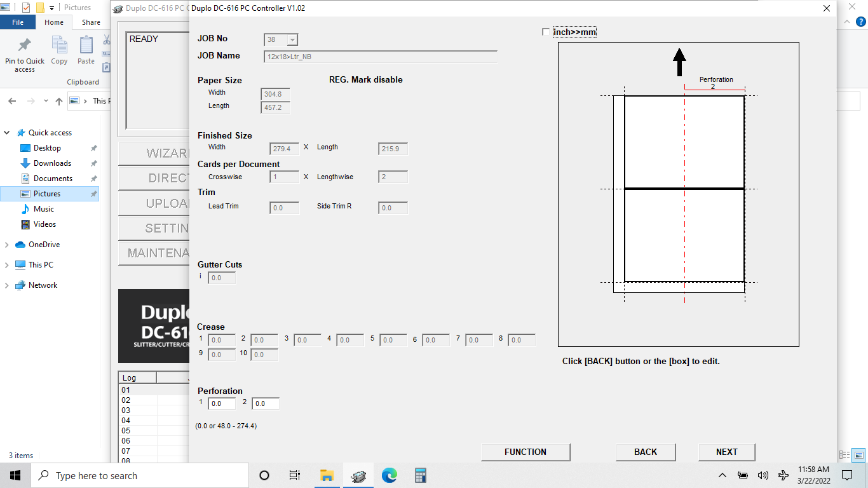The width and height of the screenshot is (868, 488).
Task: Click the Windows Start button
Action: click(15, 475)
